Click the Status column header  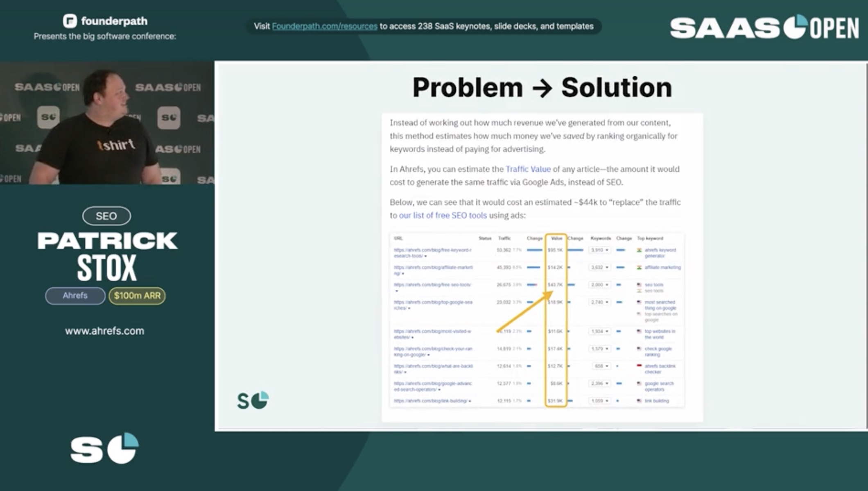485,238
